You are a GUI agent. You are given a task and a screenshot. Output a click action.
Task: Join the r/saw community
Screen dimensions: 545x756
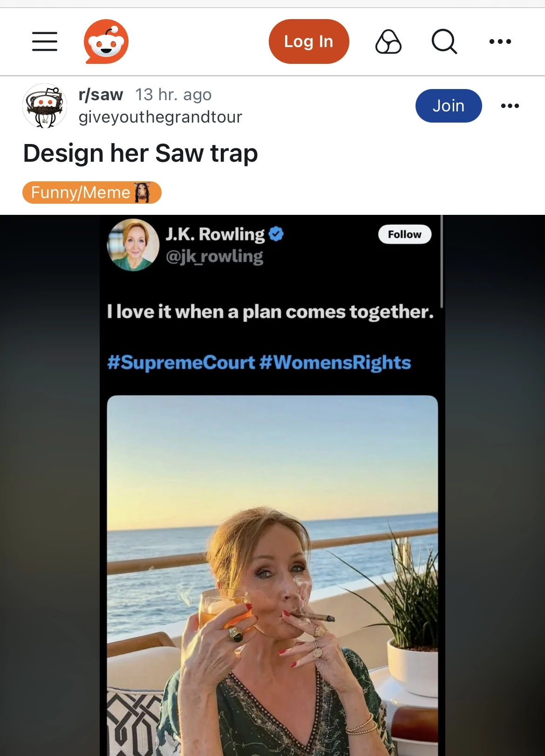point(448,106)
